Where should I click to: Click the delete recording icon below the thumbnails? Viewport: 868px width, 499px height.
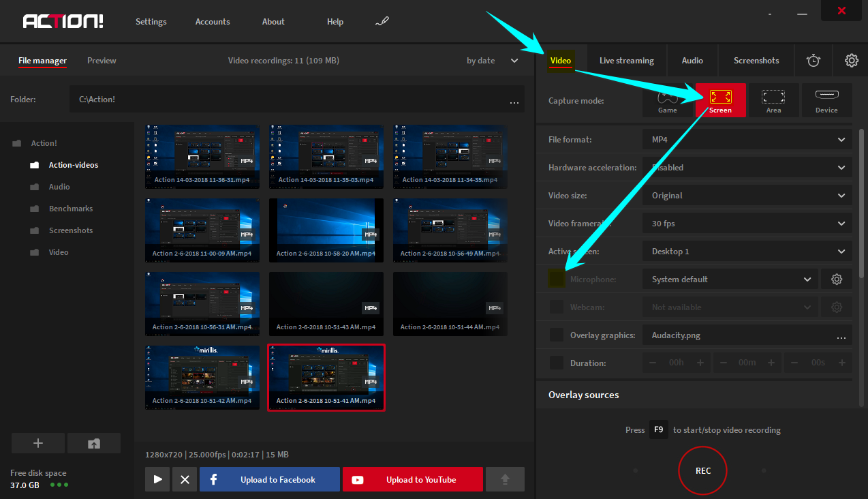(x=184, y=479)
